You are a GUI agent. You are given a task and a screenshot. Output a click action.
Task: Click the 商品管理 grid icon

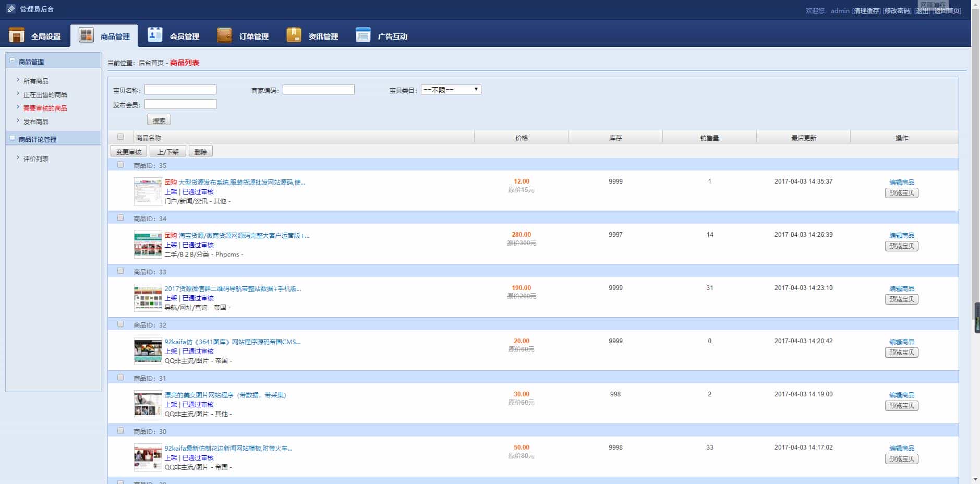86,35
